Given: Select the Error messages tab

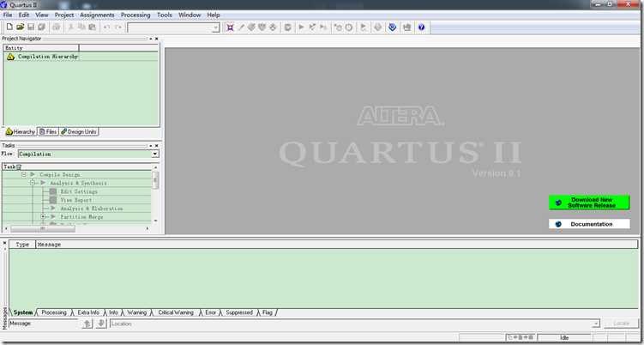Looking at the screenshot, I should point(210,312).
